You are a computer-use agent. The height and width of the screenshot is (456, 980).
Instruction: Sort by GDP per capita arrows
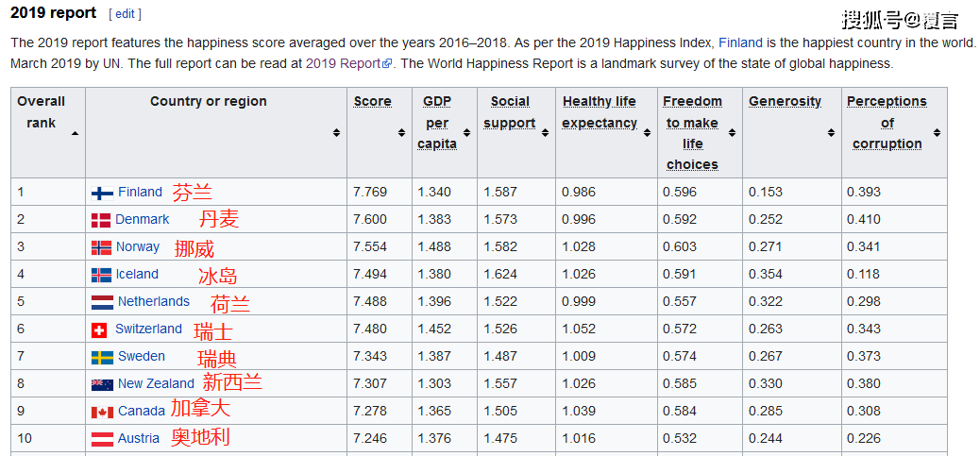pos(466,133)
